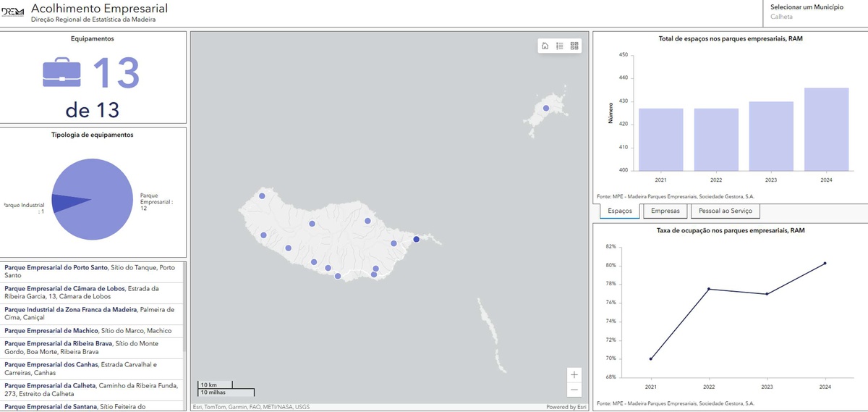Click the DREM logo in header
The image size is (868, 412).
tap(12, 12)
